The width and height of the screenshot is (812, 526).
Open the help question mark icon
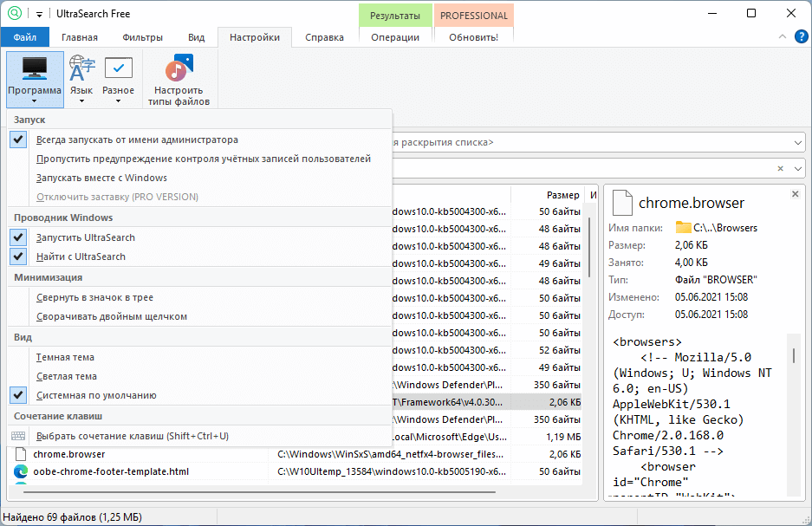pyautogui.click(x=801, y=36)
